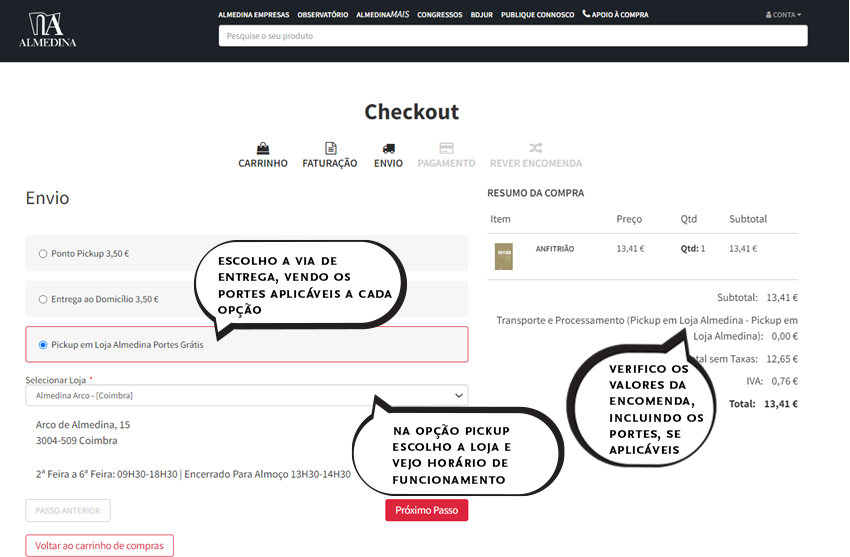Image resolution: width=850 pixels, height=557 pixels.
Task: Click the Pagamento credit card icon
Action: click(446, 148)
